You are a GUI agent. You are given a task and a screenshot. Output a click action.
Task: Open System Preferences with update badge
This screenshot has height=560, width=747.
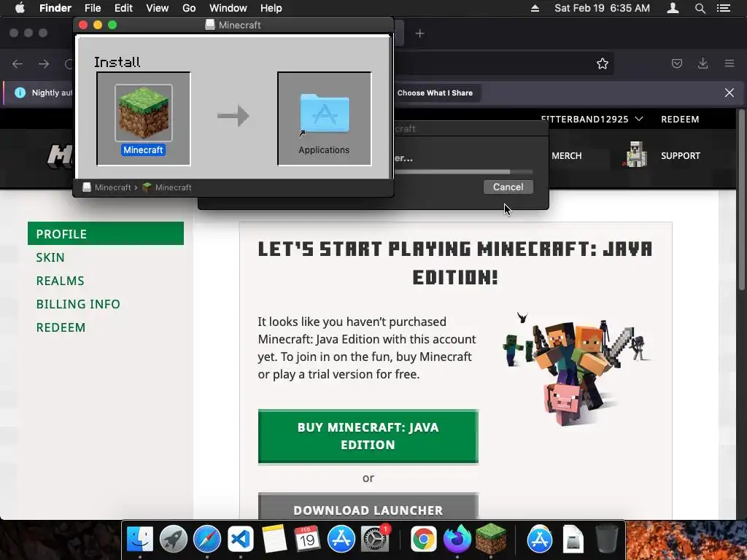(x=375, y=539)
